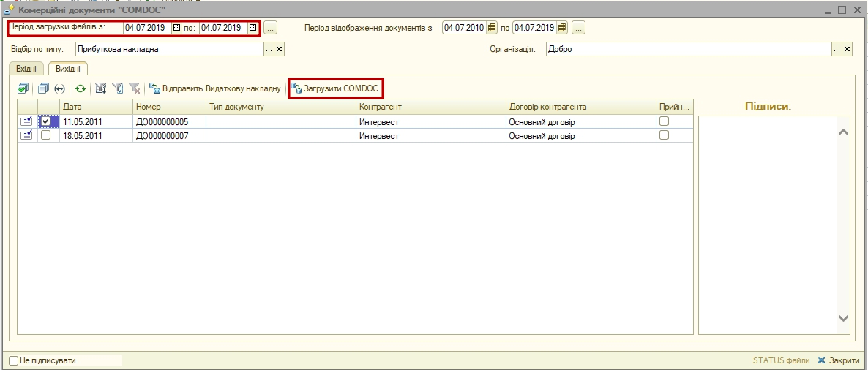The width and height of the screenshot is (868, 370).
Task: Click Загрузити COMDOC button
Action: click(335, 88)
